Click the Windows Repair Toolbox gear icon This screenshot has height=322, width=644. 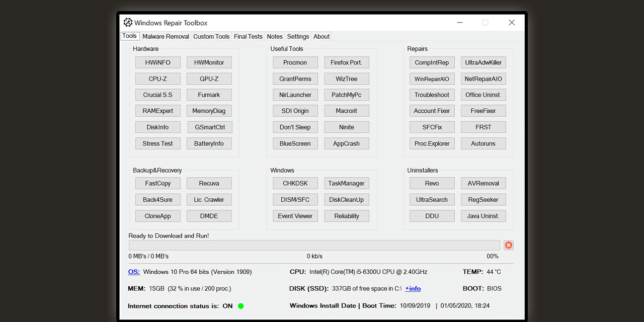point(128,23)
